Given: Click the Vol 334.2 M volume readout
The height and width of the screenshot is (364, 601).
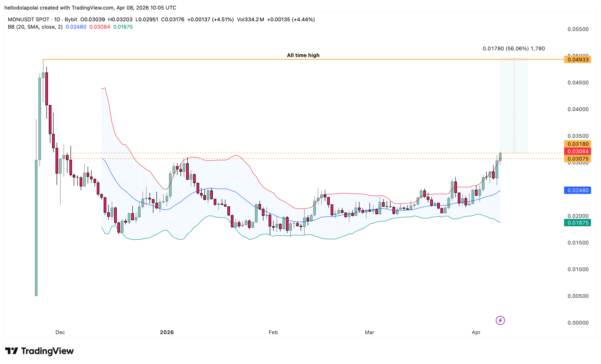Looking at the screenshot, I should tap(250, 19).
